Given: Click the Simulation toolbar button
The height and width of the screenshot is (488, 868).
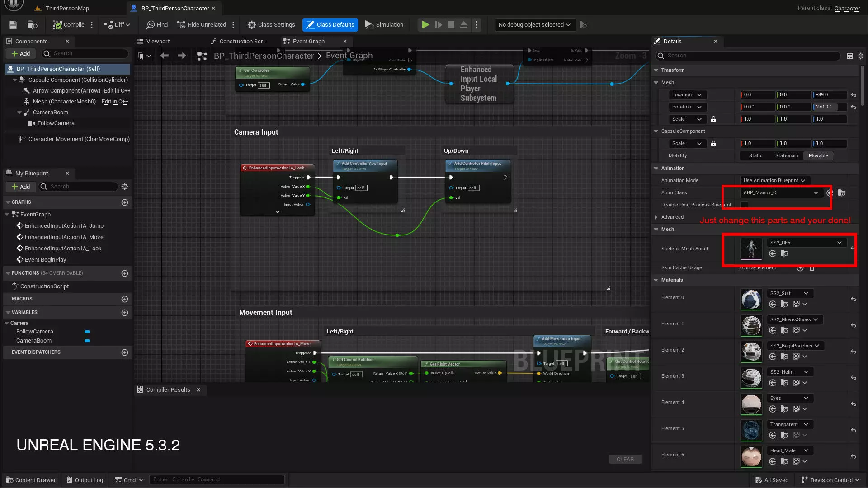Looking at the screenshot, I should pos(384,25).
